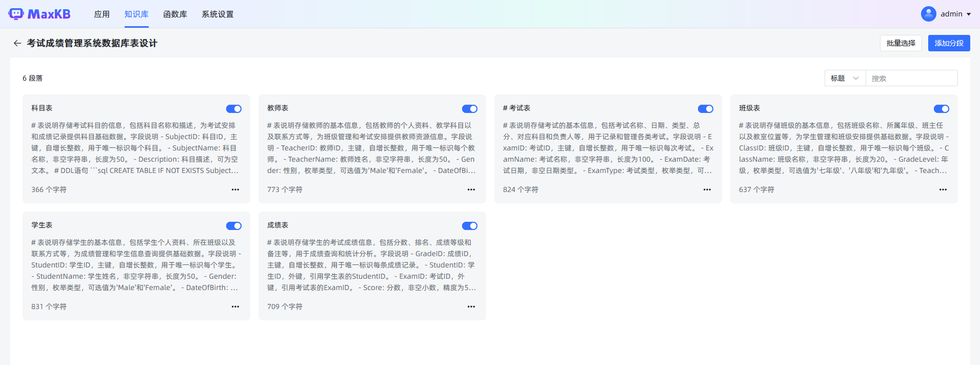The image size is (980, 365).
Task: Click the 824 个字符 count
Action: [x=521, y=189]
